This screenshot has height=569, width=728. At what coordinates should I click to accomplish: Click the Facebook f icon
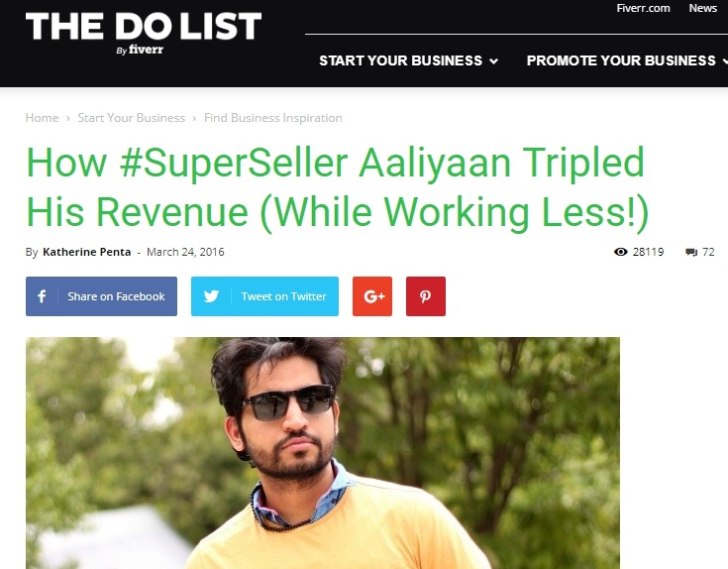42,296
